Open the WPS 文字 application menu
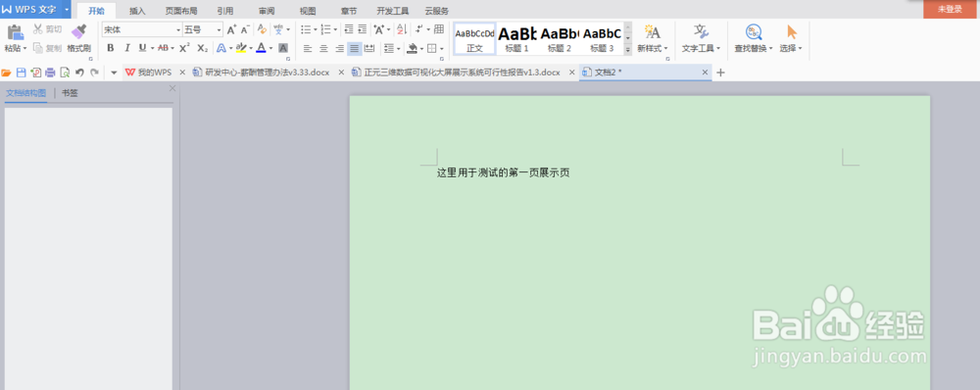Screen dimensions: 980x390 [35, 10]
